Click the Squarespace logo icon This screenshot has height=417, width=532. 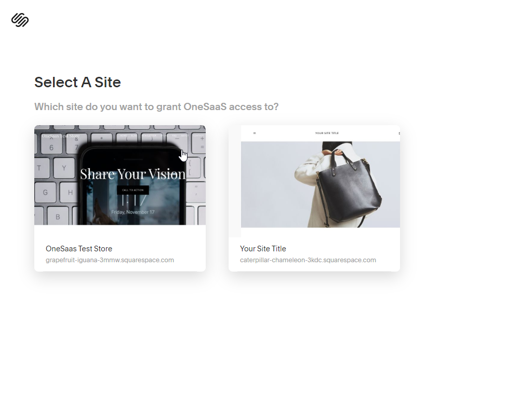(20, 20)
